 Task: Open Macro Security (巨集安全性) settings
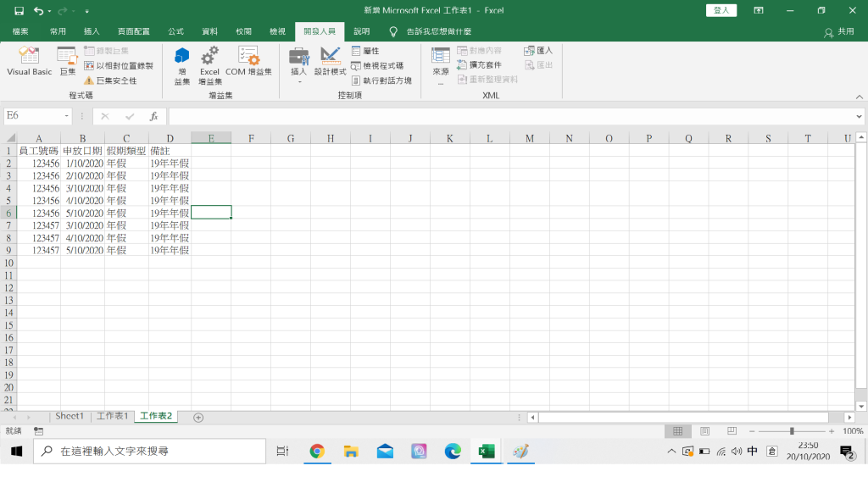pyautogui.click(x=110, y=80)
